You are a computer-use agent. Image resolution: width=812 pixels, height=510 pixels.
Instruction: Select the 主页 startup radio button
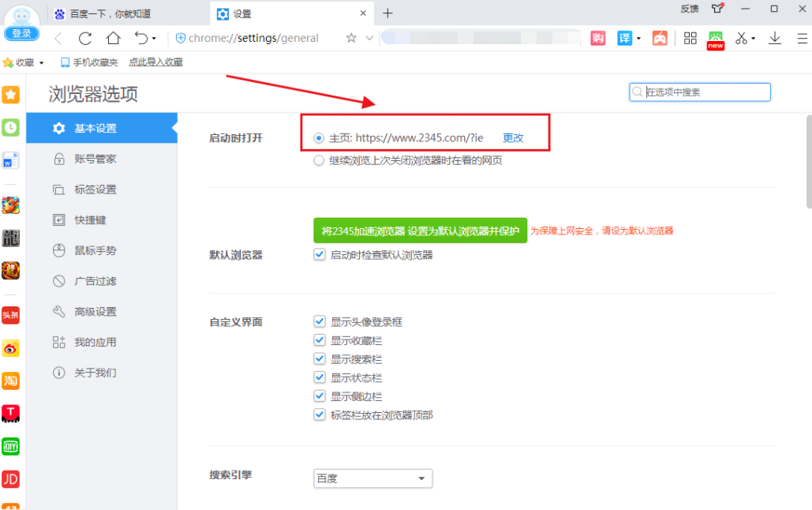click(319, 138)
